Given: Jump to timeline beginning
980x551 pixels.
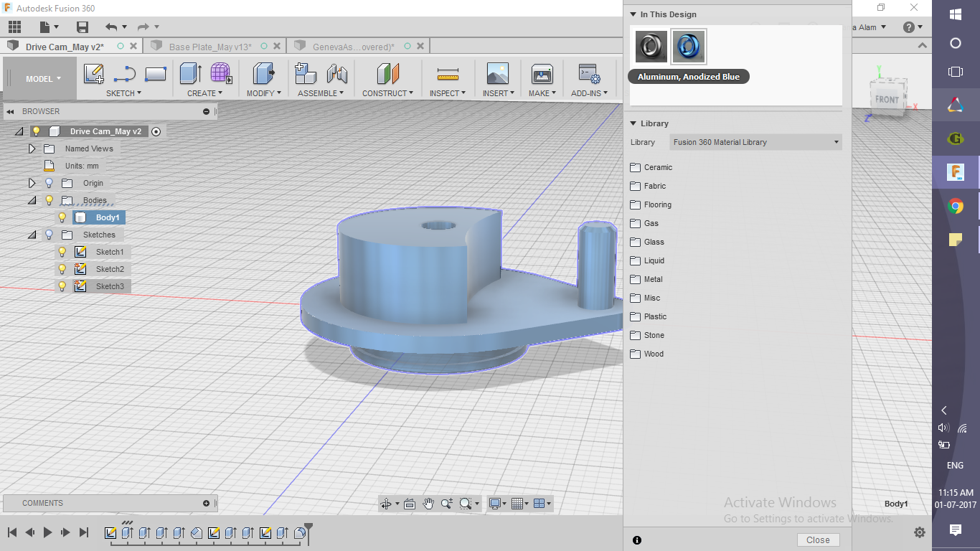Looking at the screenshot, I should [12, 532].
